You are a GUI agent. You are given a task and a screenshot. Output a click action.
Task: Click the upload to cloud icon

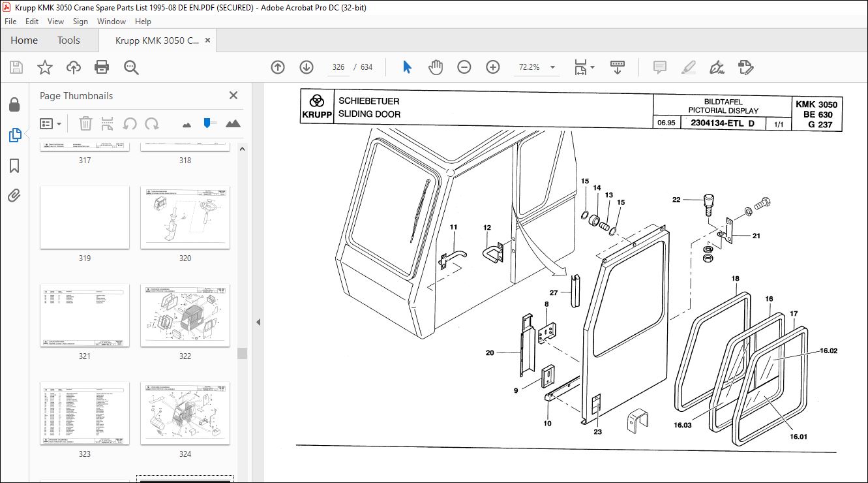click(x=74, y=67)
